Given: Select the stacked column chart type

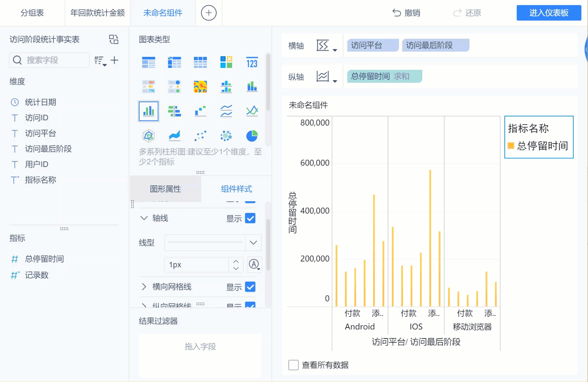Looking at the screenshot, I should tap(252, 87).
